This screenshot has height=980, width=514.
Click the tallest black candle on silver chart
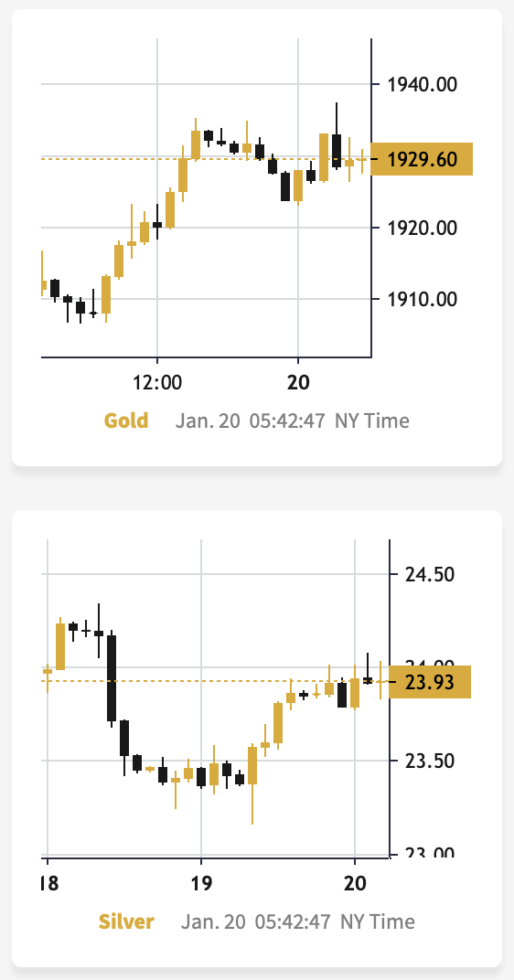pos(112,678)
